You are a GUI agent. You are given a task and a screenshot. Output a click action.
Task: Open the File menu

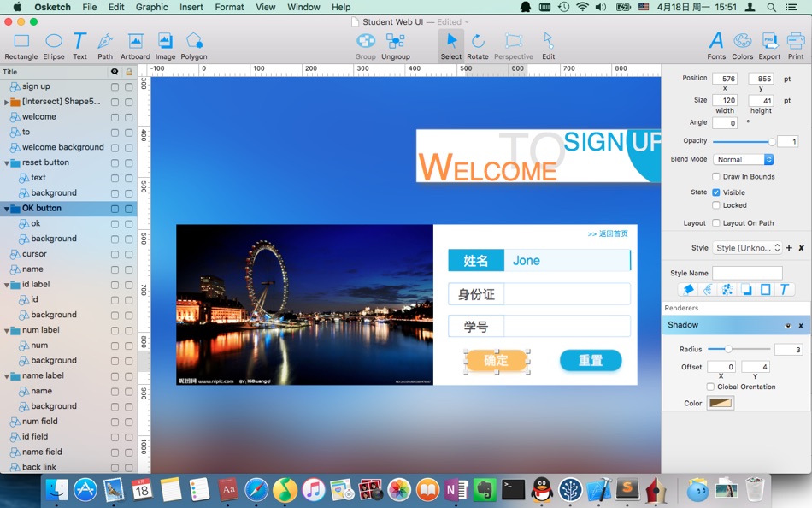(x=90, y=7)
